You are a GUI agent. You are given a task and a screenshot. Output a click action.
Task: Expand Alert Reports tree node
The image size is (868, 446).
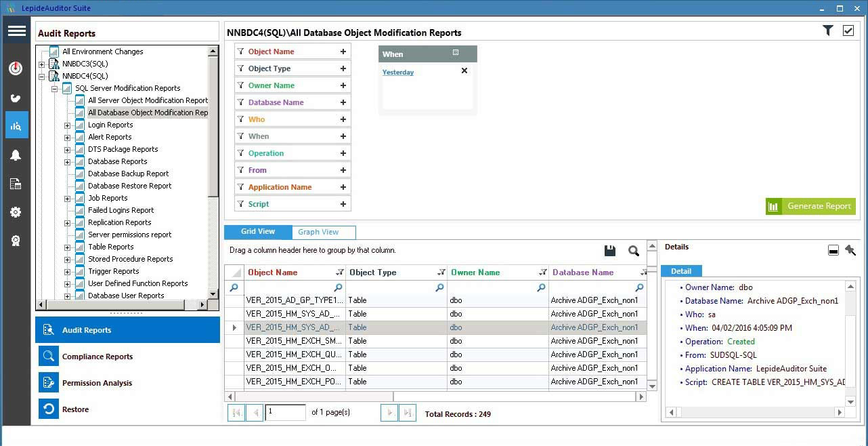pos(67,137)
